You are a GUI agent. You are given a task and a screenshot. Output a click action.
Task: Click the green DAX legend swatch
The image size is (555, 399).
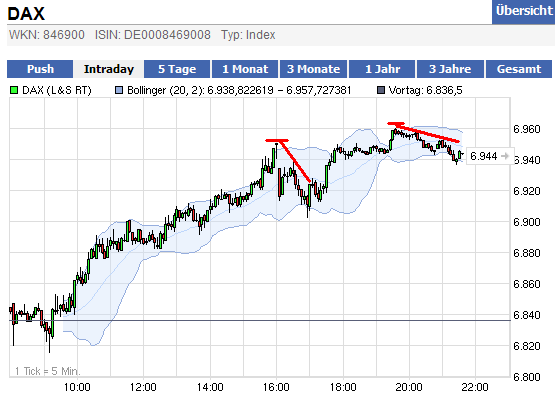pos(14,90)
